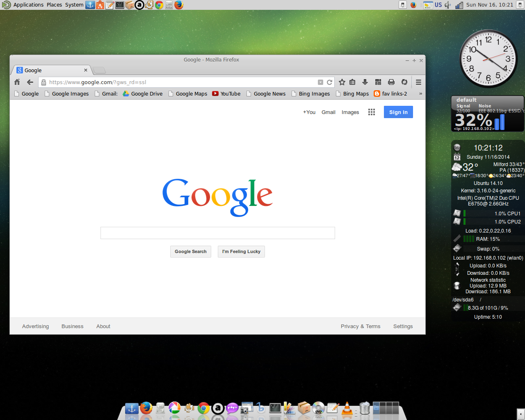Open the Firefox downloads arrow
This screenshot has width=525, height=420.
(x=365, y=82)
